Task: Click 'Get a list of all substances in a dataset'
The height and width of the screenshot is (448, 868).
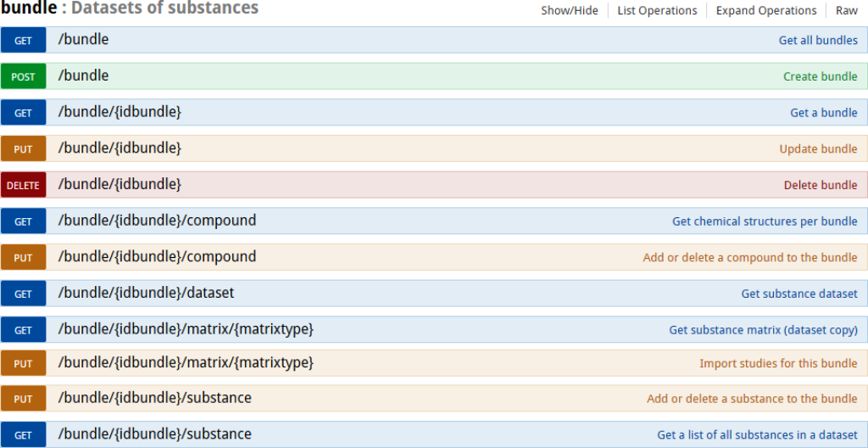Action: [757, 435]
